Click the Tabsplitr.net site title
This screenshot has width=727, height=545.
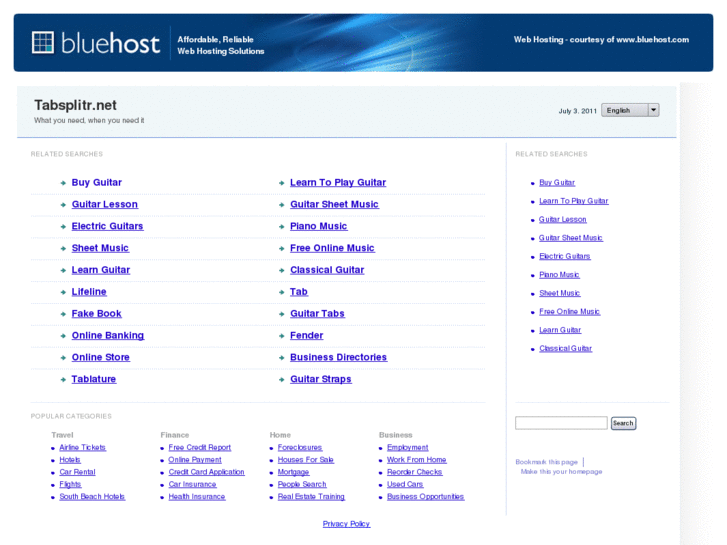[75, 105]
